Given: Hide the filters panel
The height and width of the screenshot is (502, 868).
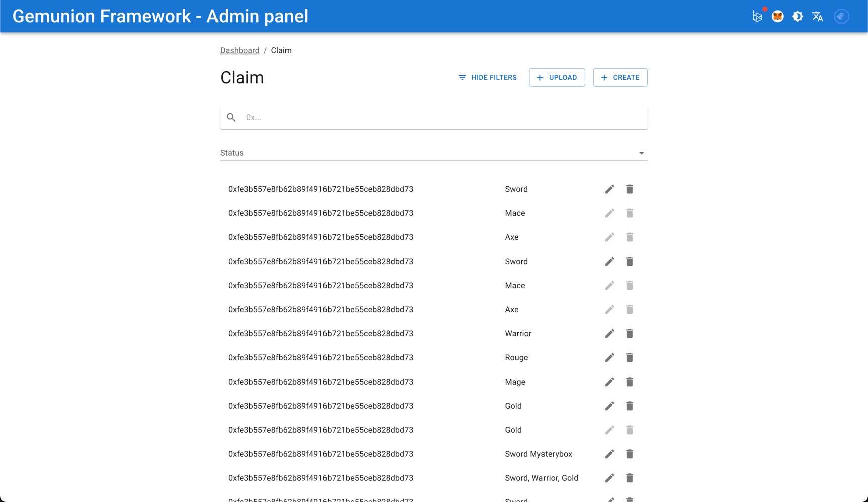Looking at the screenshot, I should pyautogui.click(x=488, y=78).
